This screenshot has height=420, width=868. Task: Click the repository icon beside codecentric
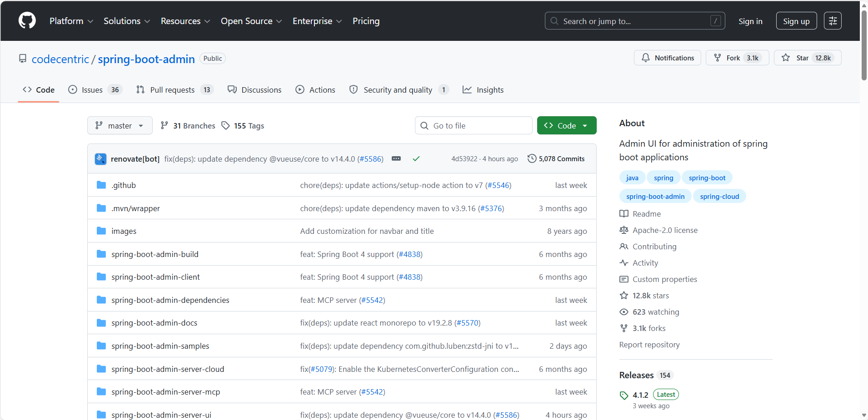pos(23,59)
